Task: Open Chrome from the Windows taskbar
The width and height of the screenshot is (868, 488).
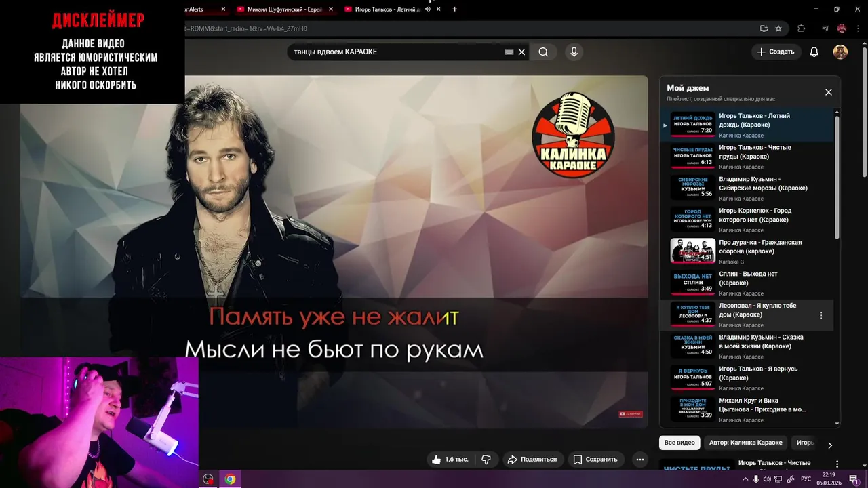Action: click(x=230, y=479)
